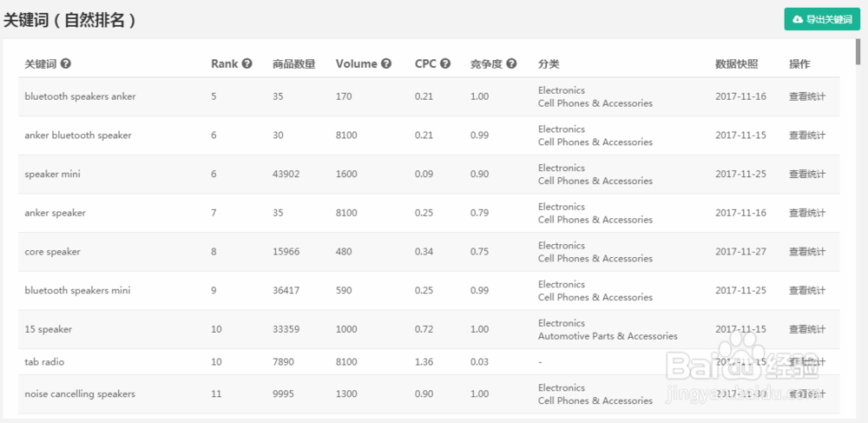The width and height of the screenshot is (868, 423).
Task: Click the help icon beside Rank header
Action: (247, 63)
